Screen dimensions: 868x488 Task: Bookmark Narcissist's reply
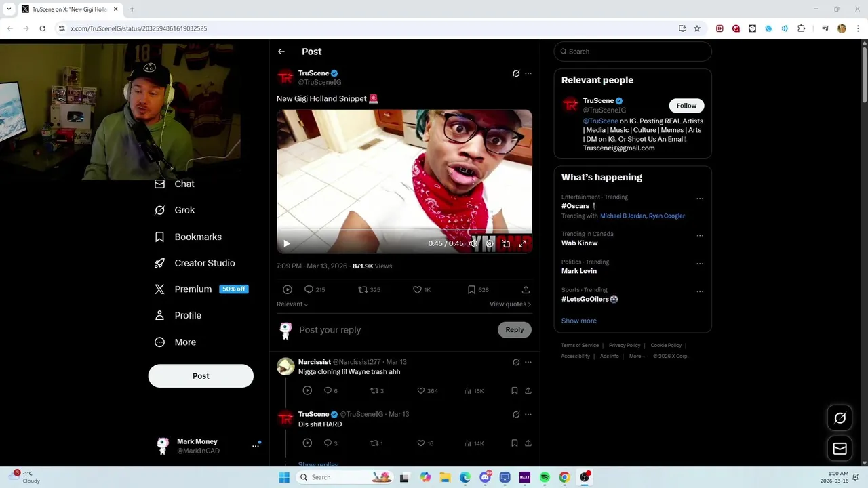(x=515, y=390)
